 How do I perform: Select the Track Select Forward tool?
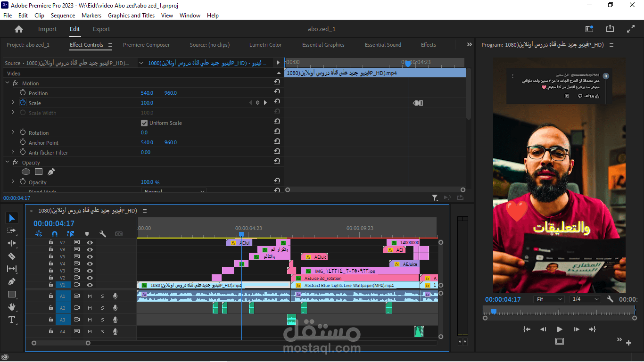coord(12,230)
